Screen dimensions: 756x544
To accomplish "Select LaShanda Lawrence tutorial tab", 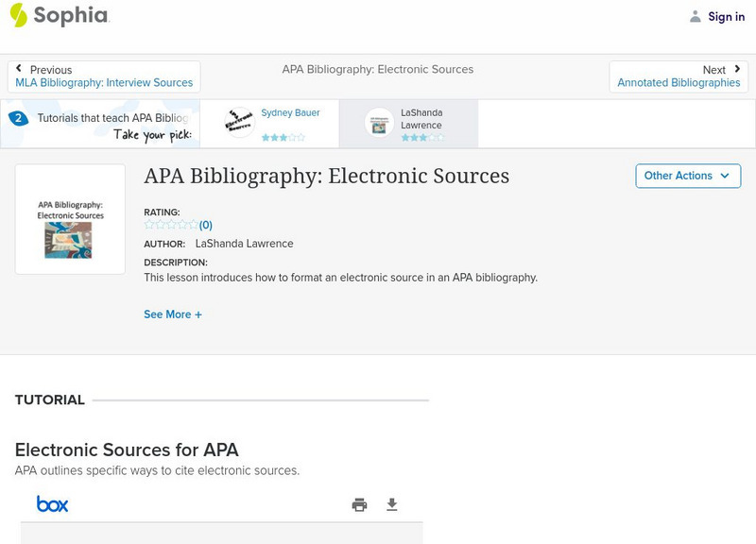I will coord(421,119).
